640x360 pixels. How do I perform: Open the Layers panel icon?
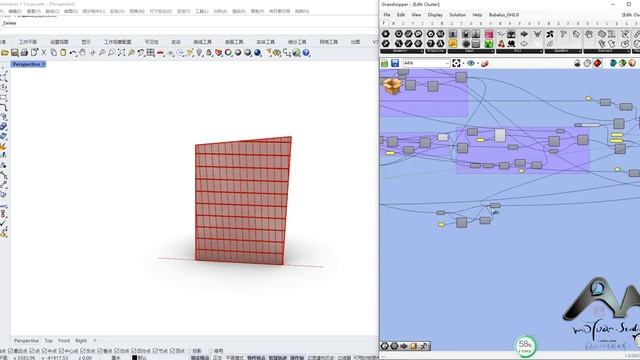click(219, 53)
